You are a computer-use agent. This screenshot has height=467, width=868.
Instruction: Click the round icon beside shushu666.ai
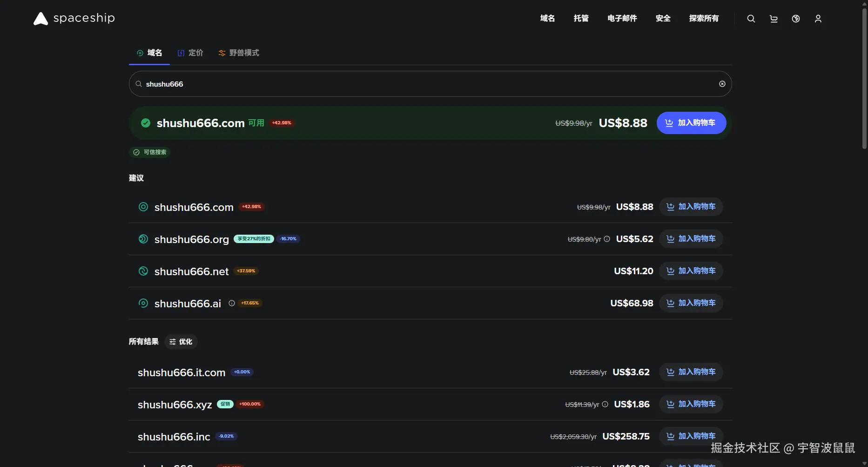[x=143, y=303]
